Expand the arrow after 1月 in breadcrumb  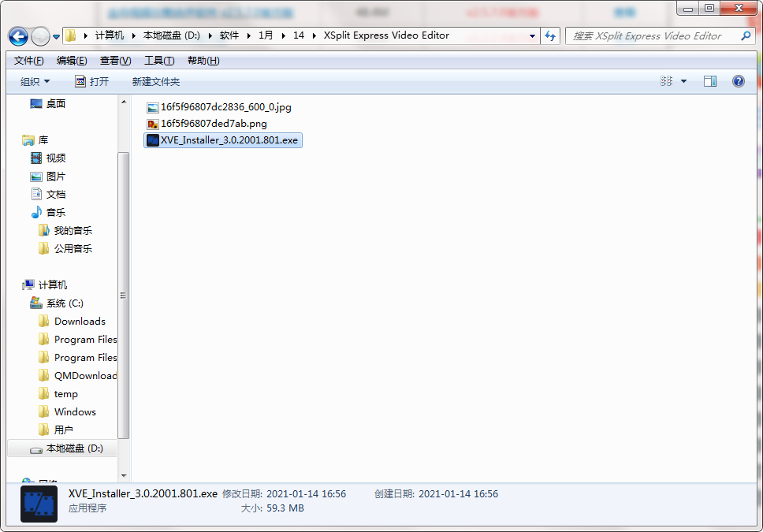283,35
